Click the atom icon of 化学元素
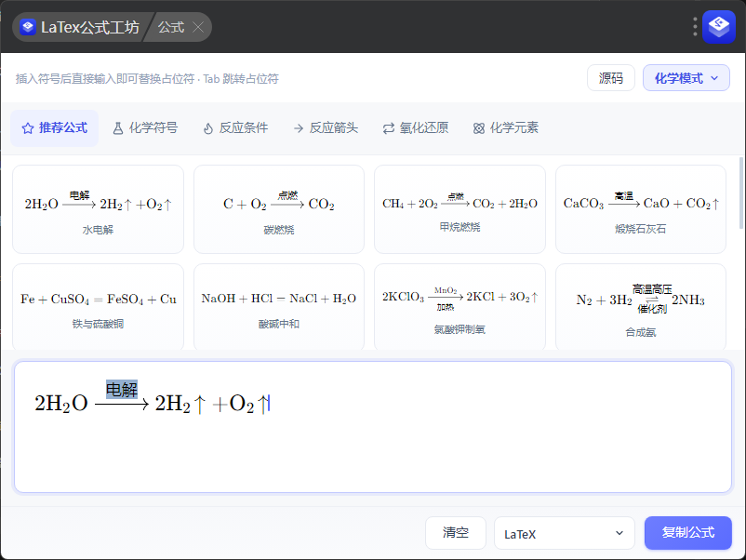The image size is (746, 560). click(x=479, y=128)
